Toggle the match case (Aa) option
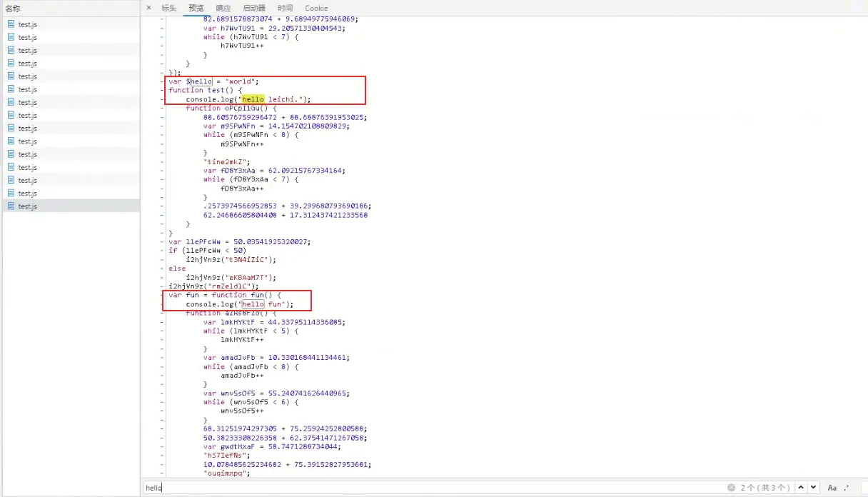 click(832, 488)
